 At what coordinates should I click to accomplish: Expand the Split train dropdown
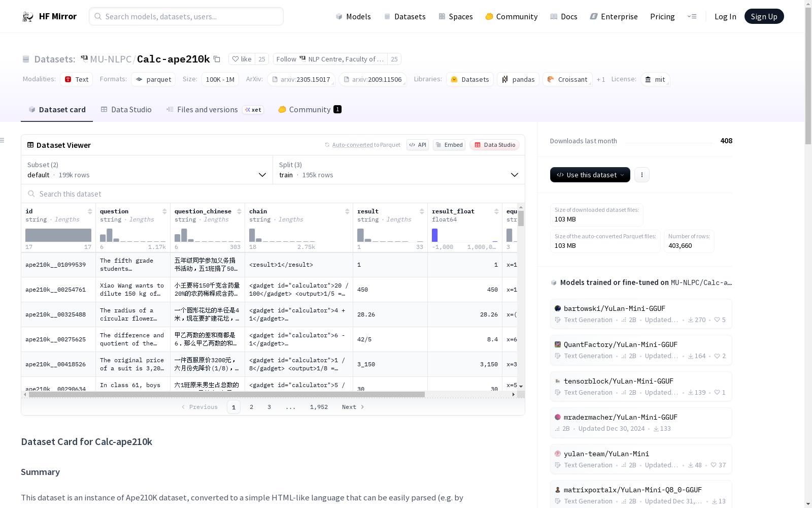click(x=399, y=170)
